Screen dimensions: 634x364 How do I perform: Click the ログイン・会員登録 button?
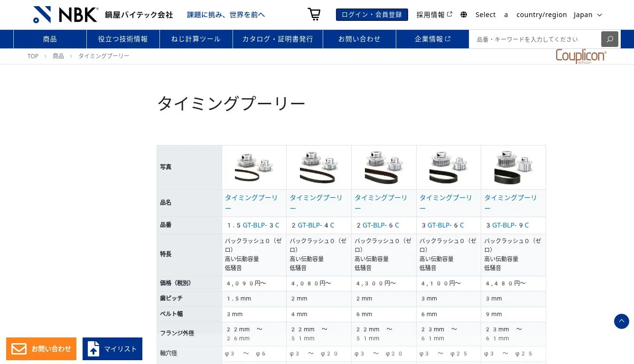tap(372, 15)
